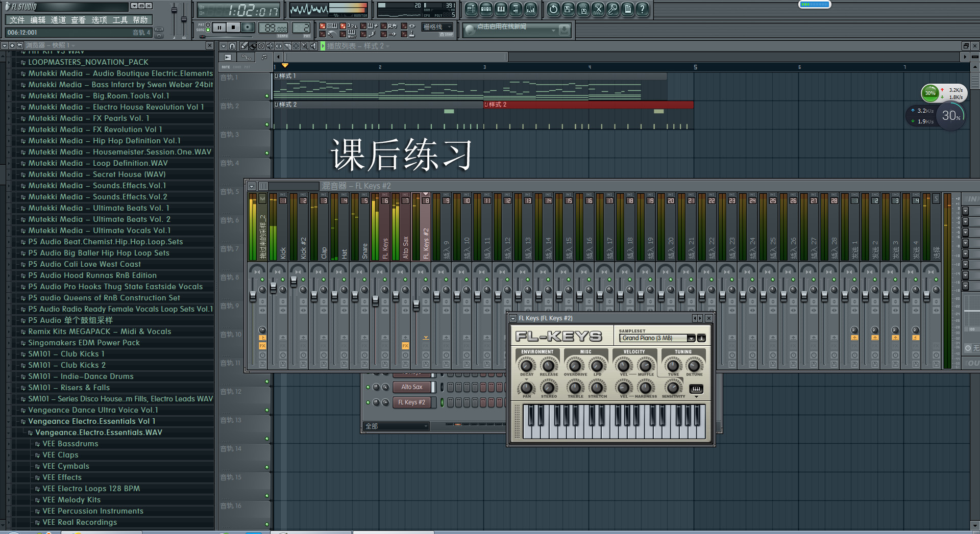The width and height of the screenshot is (980, 534).
Task: Open the step sequencer view button
Action: [486, 9]
